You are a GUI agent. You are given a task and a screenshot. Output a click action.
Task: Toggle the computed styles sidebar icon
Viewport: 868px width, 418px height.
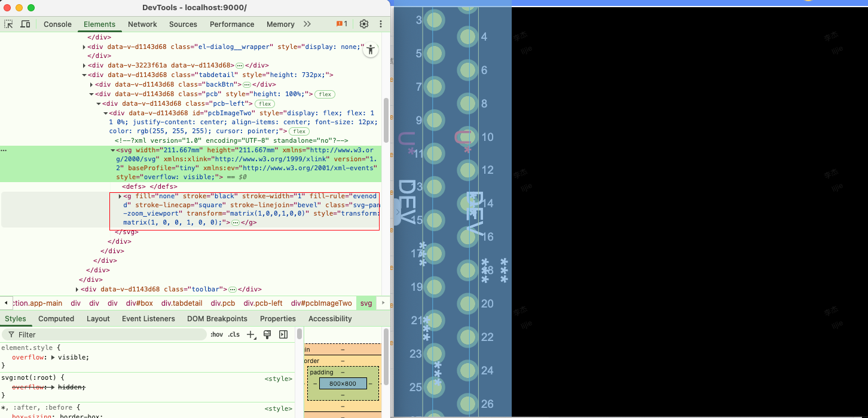tap(283, 334)
